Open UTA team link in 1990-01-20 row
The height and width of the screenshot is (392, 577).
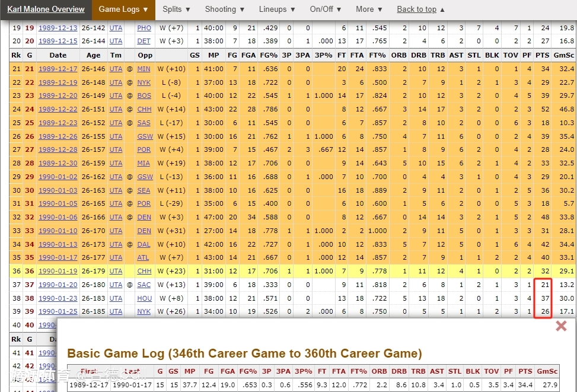point(116,285)
